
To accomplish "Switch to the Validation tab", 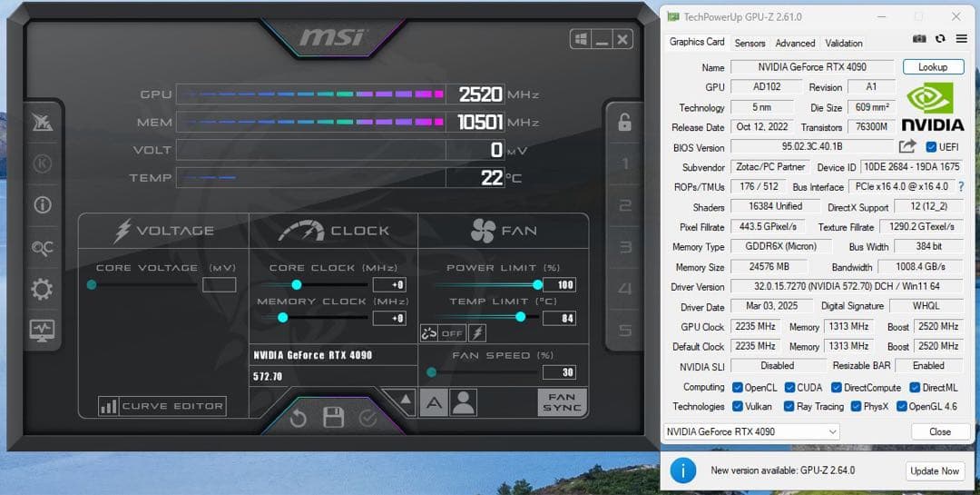I will pos(844,44).
